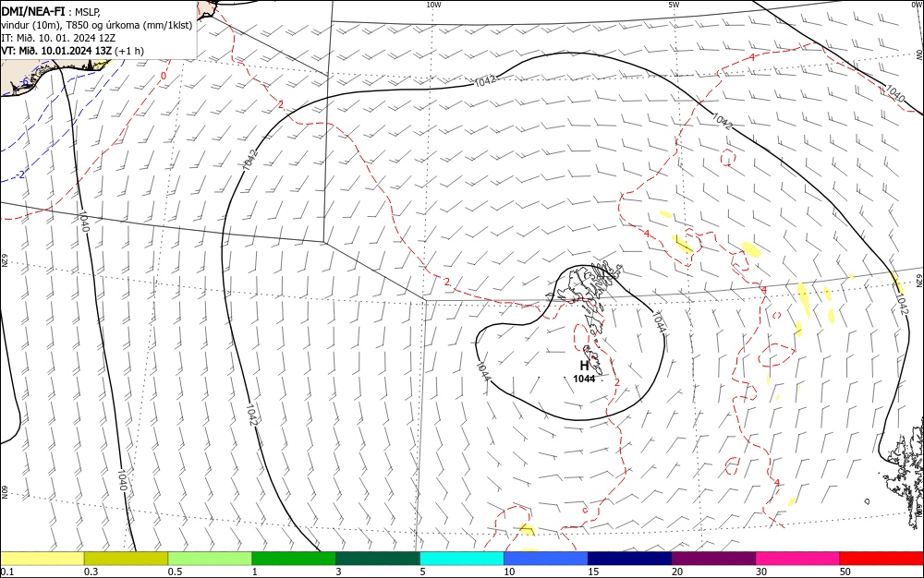Click the legend value "0.5"
924x578 pixels.
click(175, 572)
